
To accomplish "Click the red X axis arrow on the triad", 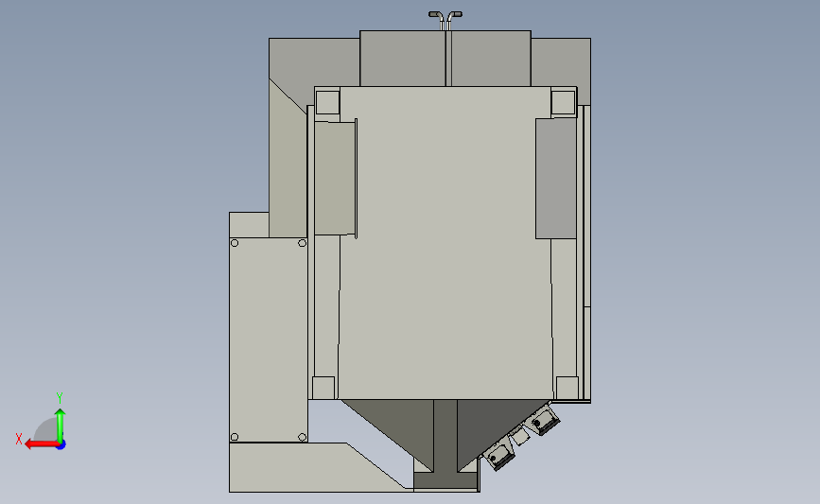I will pos(41,444).
